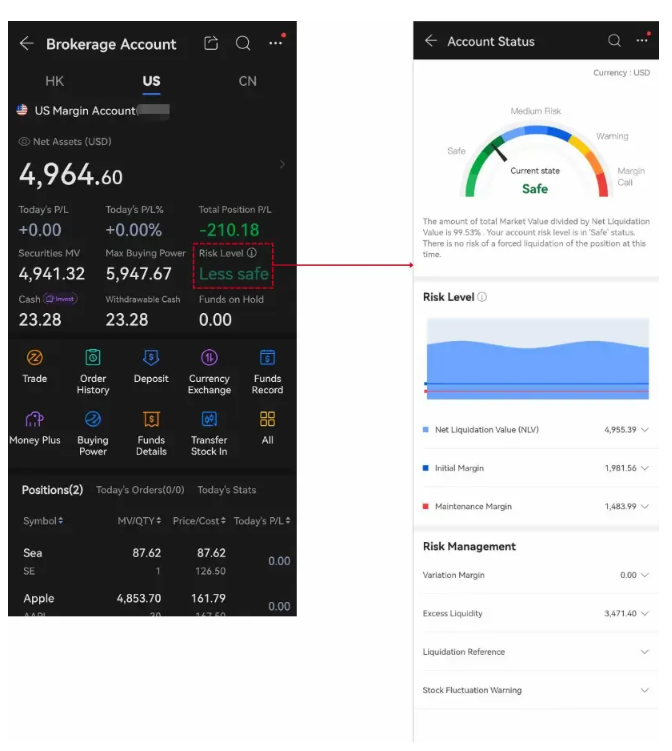Switch to the HK market tab

[x=55, y=81]
